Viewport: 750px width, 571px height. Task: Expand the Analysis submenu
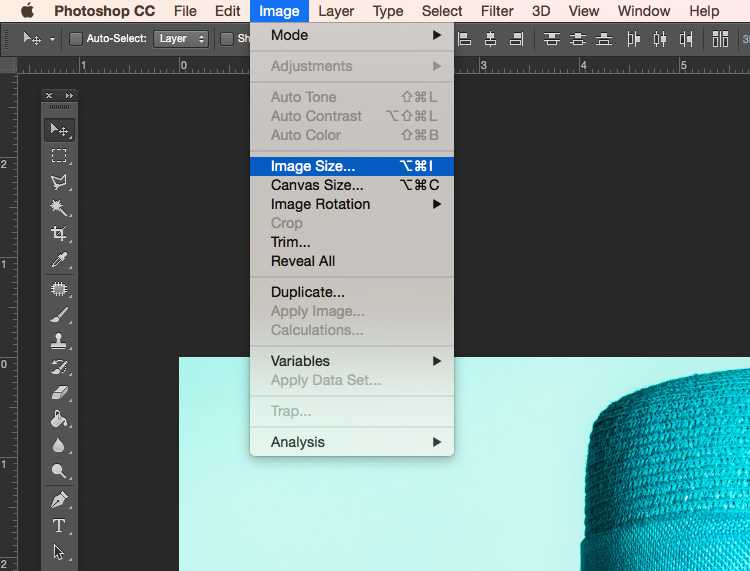352,442
